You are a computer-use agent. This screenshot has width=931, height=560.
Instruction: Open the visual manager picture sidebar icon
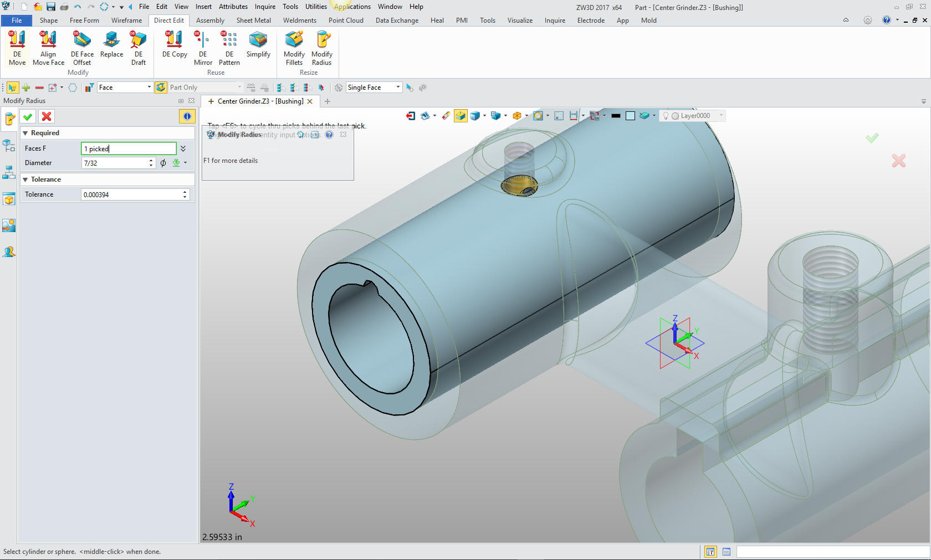click(x=9, y=225)
